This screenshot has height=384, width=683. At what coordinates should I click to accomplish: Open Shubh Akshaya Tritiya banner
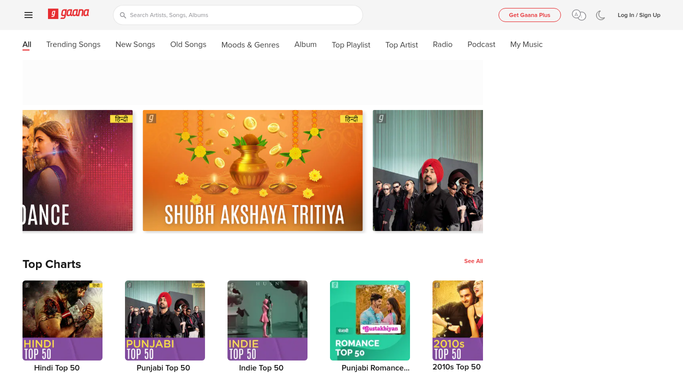[x=253, y=171]
